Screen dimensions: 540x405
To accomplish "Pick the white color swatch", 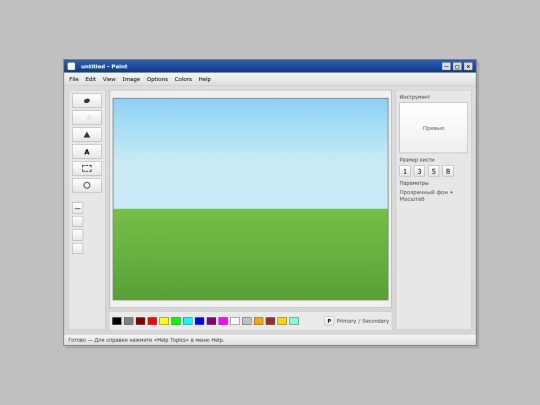I will [x=235, y=321].
